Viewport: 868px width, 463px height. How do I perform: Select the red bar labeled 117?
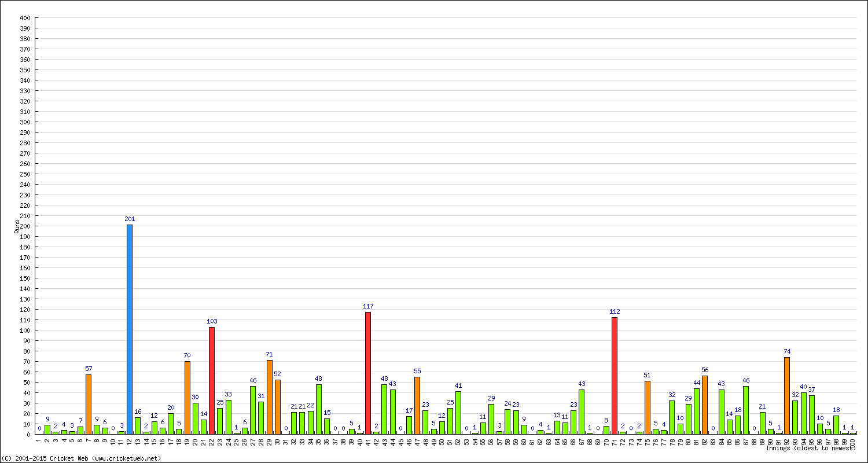click(x=368, y=373)
